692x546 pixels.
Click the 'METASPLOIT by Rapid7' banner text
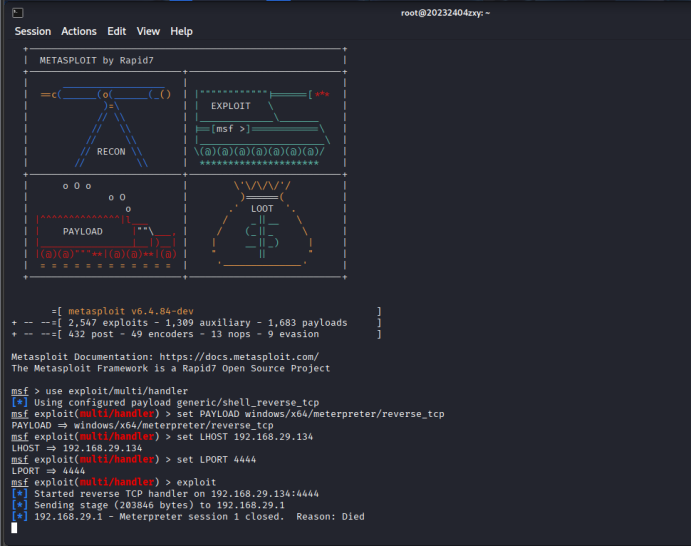point(97,60)
